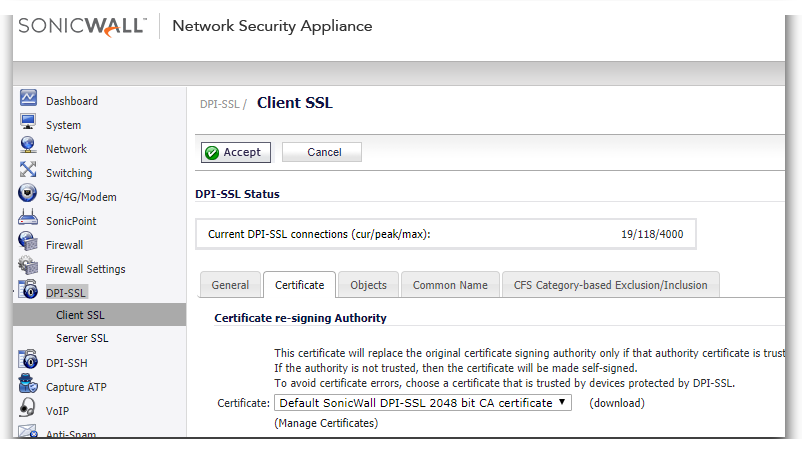Select the Server SSL submenu item
The height and width of the screenshot is (454, 802).
pos(82,338)
